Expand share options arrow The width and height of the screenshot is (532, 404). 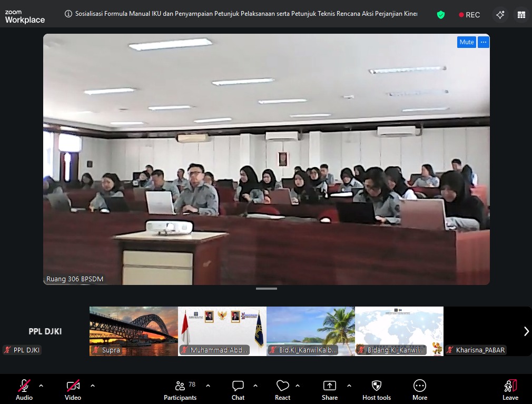[x=349, y=386]
